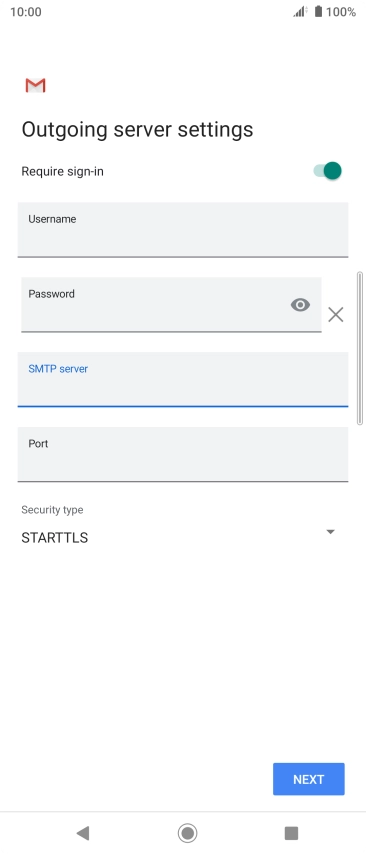Toggle the Require sign-in switch
Viewport: 366px width, 854px height.
327,171
